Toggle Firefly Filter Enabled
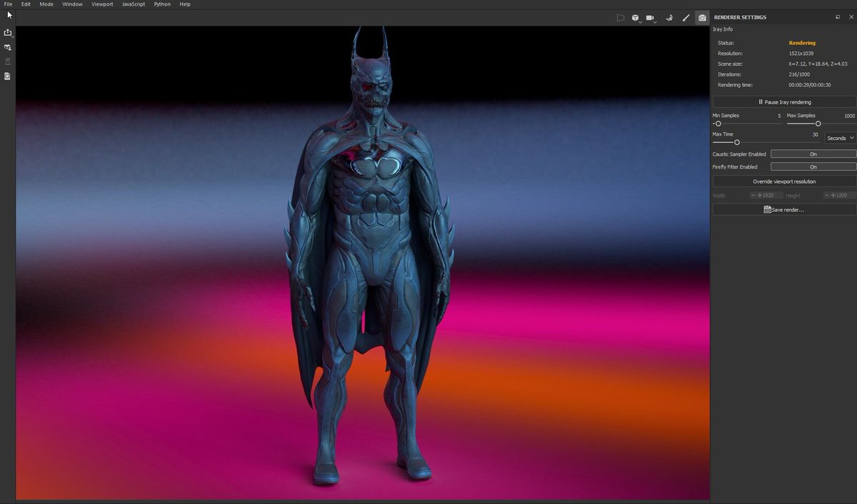 pyautogui.click(x=813, y=167)
